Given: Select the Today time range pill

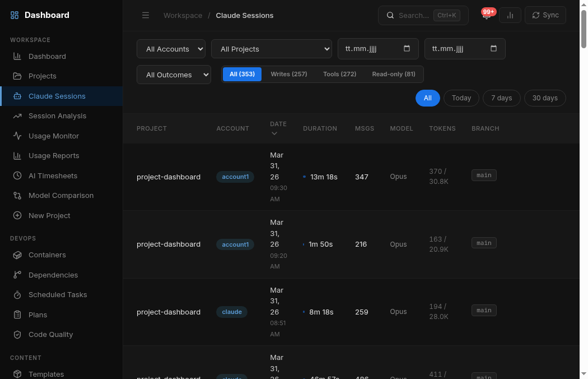Looking at the screenshot, I should (x=461, y=98).
